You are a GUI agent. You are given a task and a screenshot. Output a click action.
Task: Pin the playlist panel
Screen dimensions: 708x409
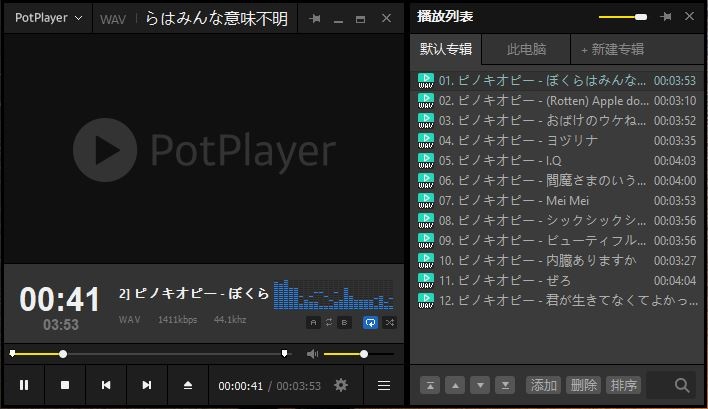[665, 17]
